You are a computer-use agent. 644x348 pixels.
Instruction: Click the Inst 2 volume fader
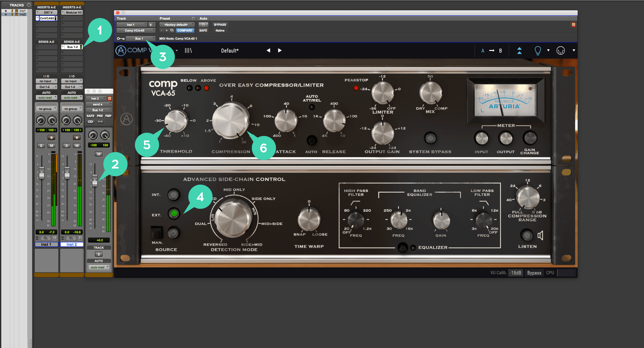tap(67, 172)
